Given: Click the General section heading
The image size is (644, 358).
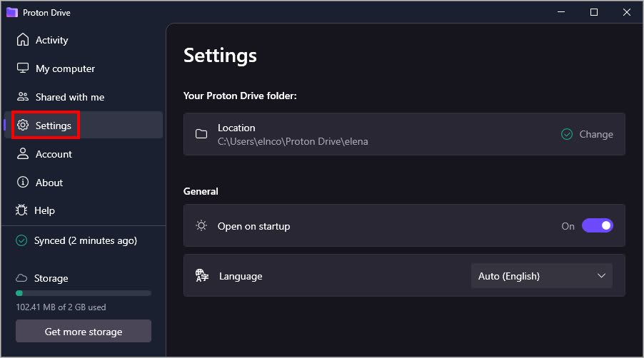Looking at the screenshot, I should pyautogui.click(x=201, y=192).
